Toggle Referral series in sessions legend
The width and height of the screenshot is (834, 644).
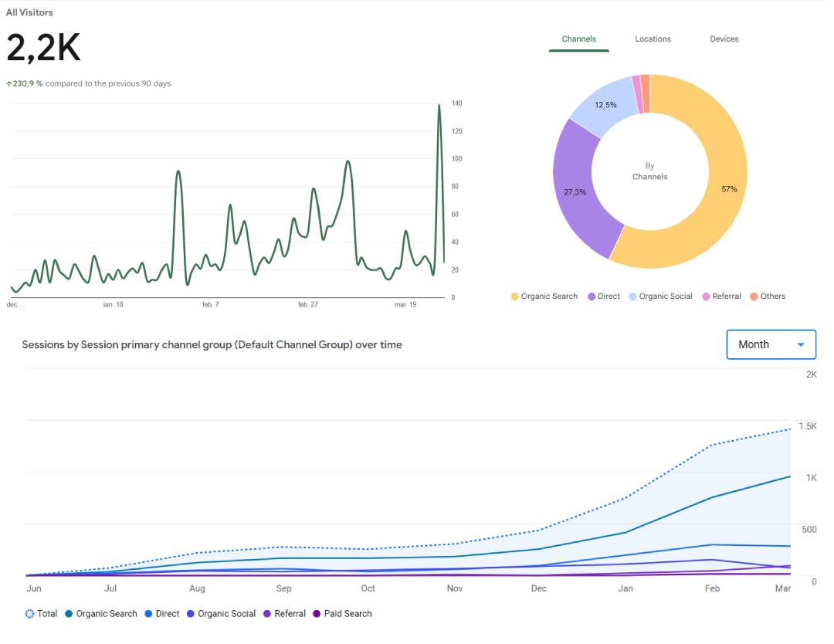click(267, 614)
